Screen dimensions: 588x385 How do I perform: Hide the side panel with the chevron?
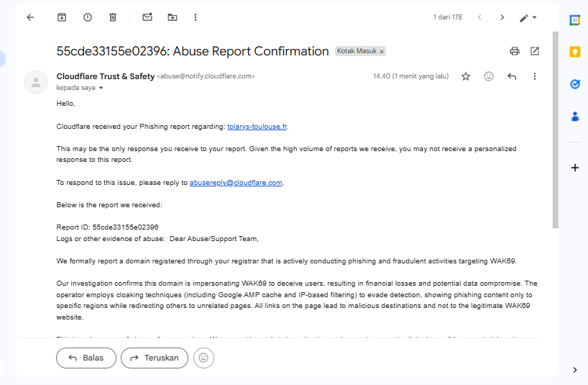click(575, 370)
